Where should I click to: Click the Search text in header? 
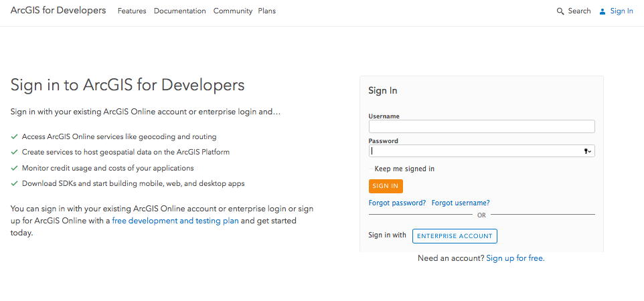[579, 11]
